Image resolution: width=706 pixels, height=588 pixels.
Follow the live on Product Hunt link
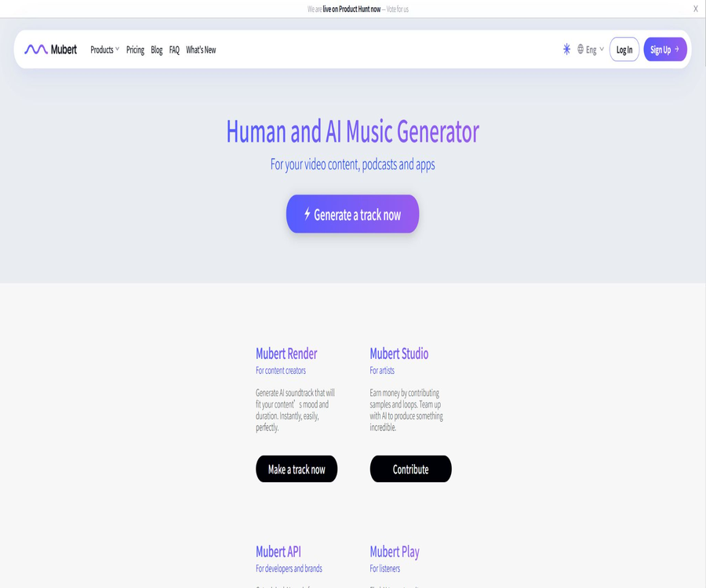tap(351, 9)
